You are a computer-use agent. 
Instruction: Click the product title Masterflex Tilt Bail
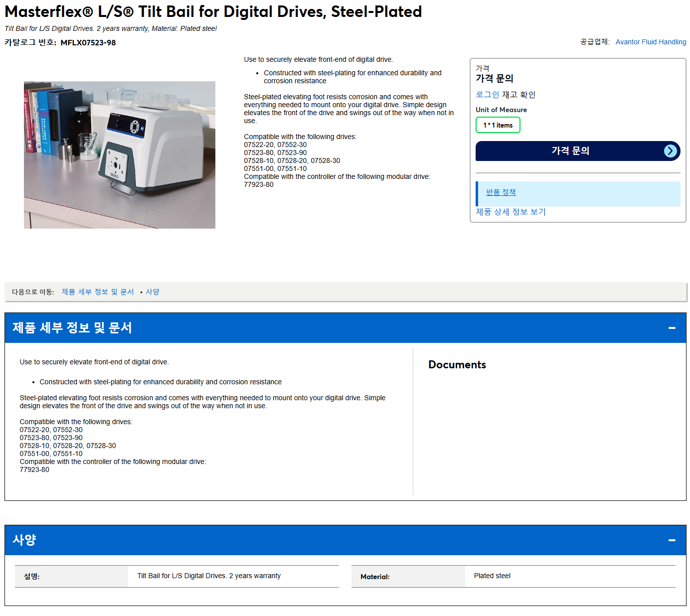pos(213,11)
